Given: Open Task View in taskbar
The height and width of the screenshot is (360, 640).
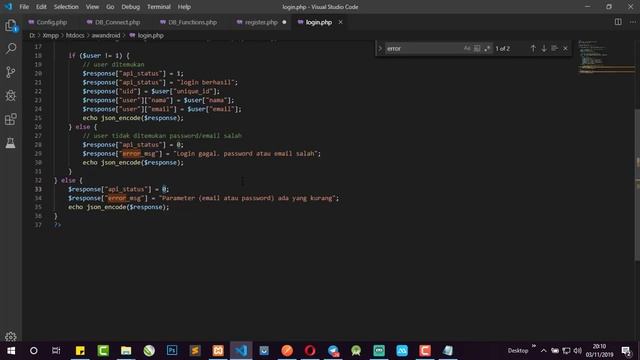Looking at the screenshot, I should [x=56, y=351].
